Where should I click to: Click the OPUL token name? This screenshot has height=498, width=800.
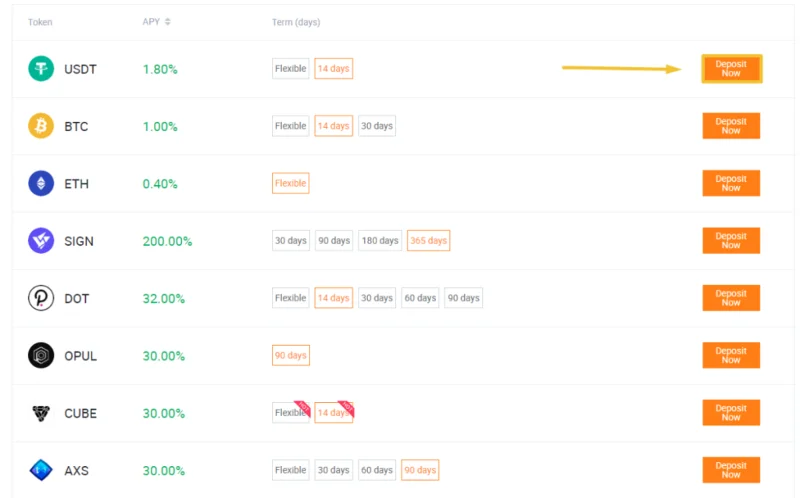(81, 356)
